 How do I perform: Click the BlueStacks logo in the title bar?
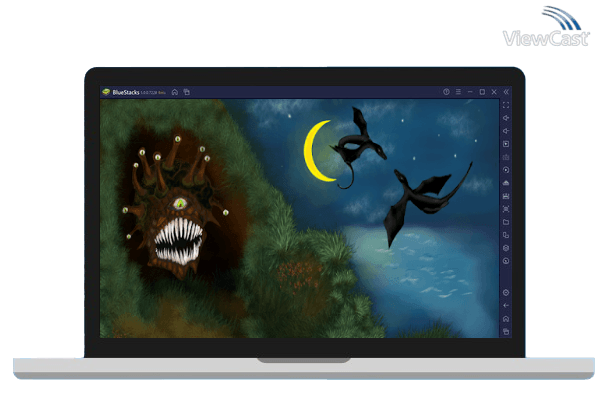(106, 92)
